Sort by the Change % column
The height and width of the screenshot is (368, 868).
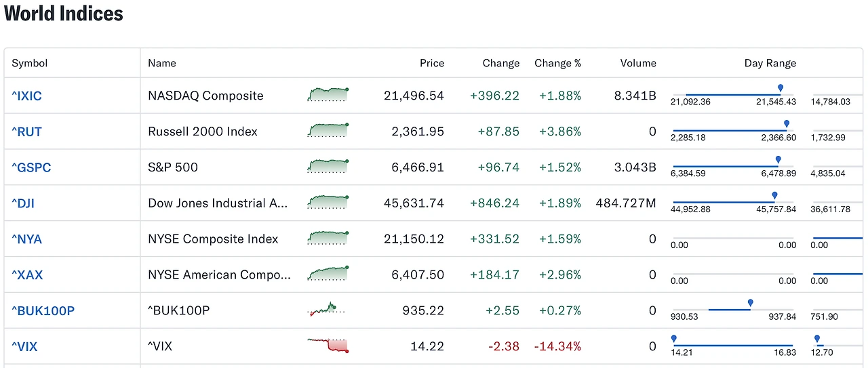pyautogui.click(x=557, y=63)
